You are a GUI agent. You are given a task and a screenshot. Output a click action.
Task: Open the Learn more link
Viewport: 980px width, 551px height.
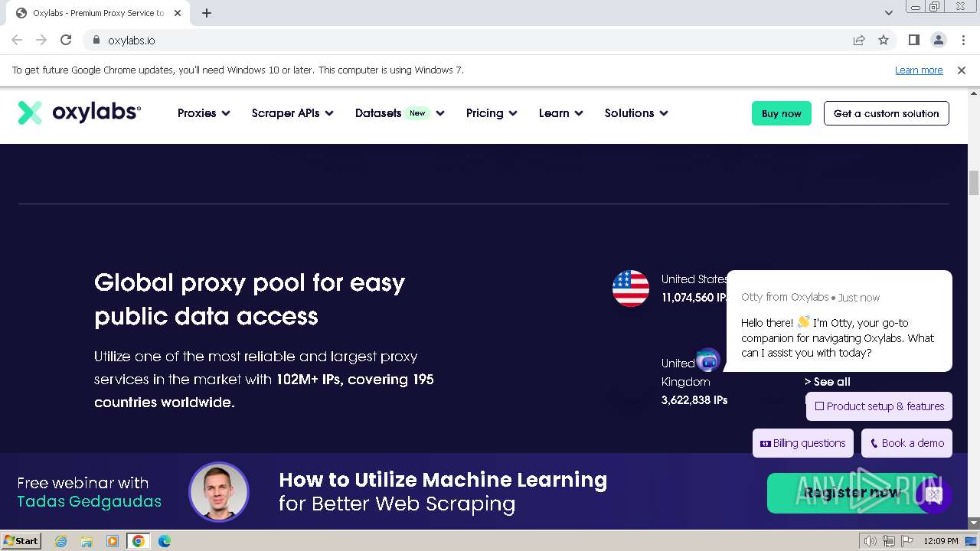(919, 70)
